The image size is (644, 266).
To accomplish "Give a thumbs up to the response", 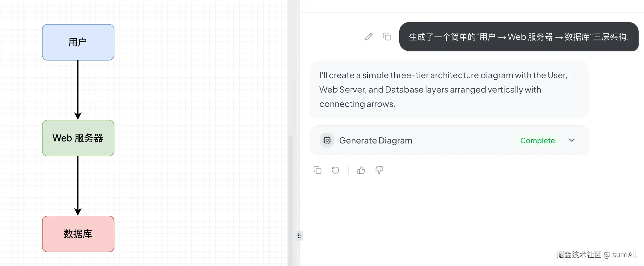I will click(x=361, y=170).
